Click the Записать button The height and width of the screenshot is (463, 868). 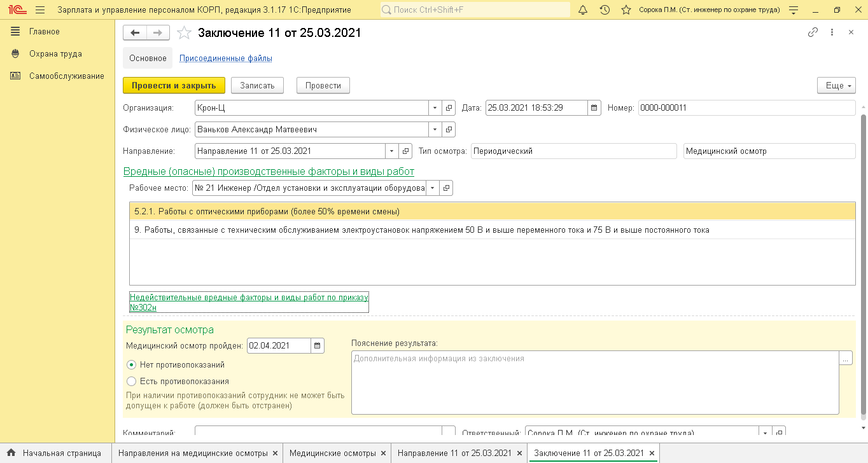pyautogui.click(x=257, y=86)
